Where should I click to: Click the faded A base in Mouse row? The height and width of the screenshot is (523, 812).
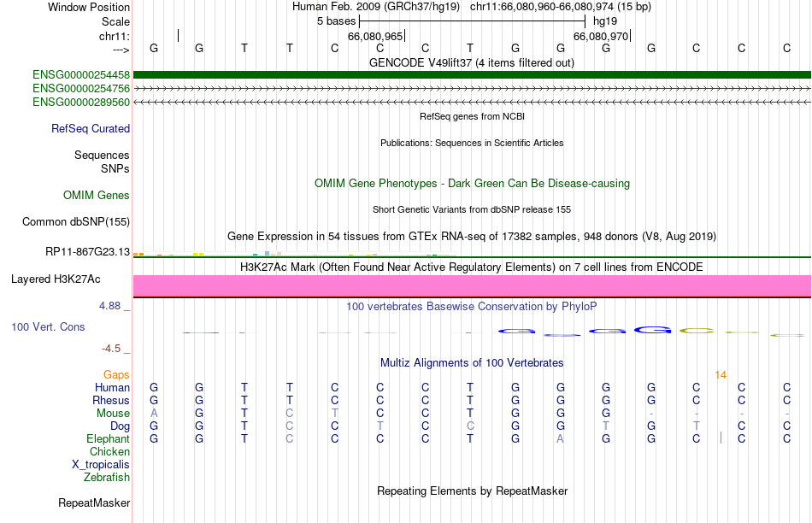click(x=154, y=414)
